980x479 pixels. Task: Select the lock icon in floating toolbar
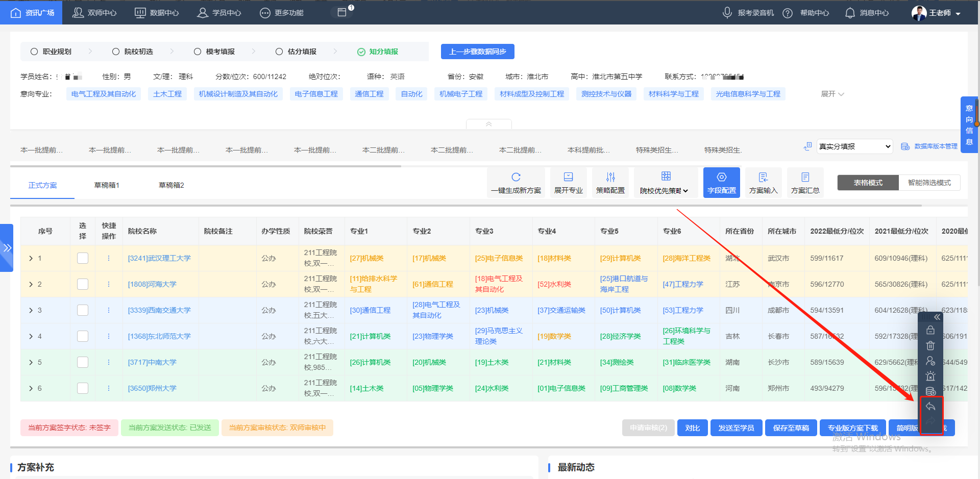click(930, 330)
